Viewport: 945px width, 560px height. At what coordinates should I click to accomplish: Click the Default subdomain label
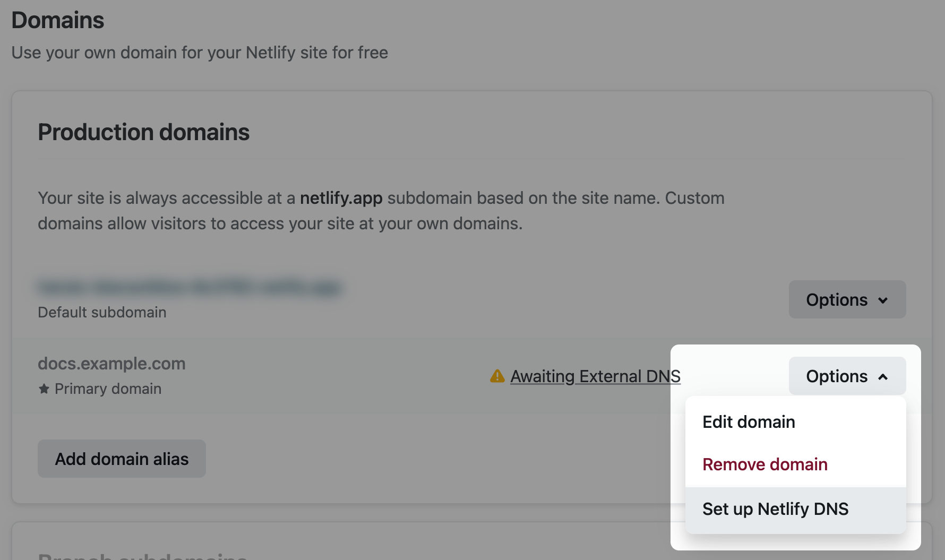click(102, 312)
